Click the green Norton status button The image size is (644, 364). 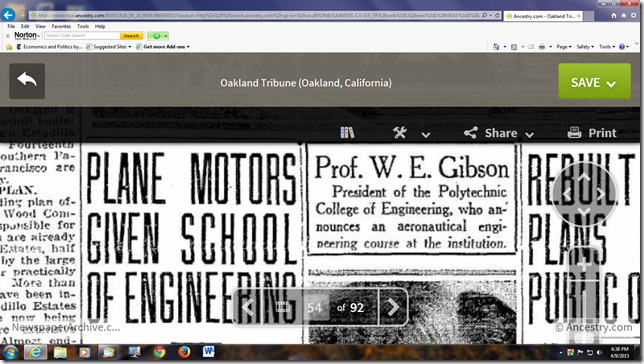[158, 36]
